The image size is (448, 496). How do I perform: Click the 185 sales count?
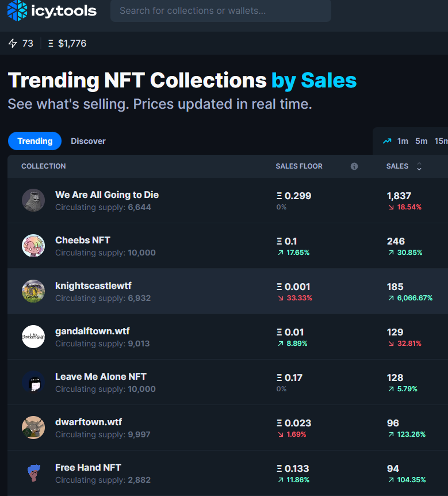point(395,287)
